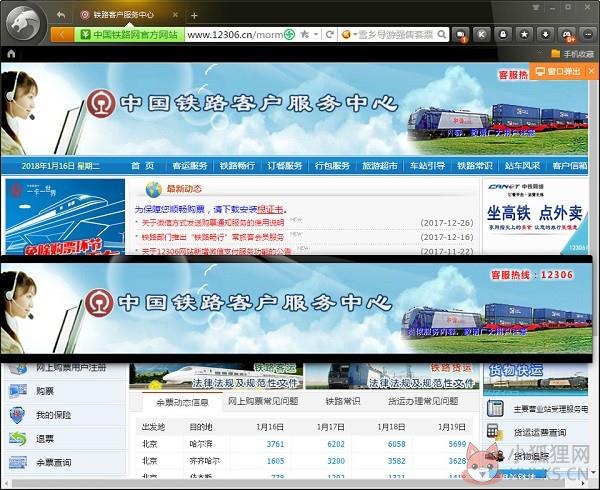Click the 购票 sidebar icon
600x490 pixels.
pyautogui.click(x=18, y=391)
